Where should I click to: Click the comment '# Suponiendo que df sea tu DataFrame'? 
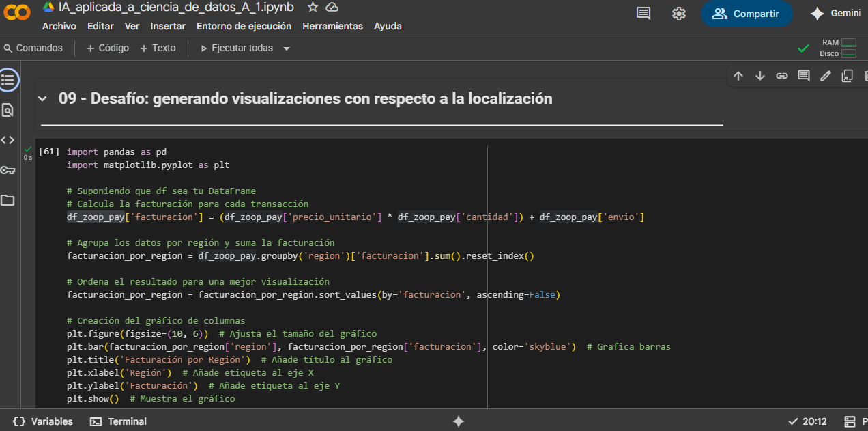161,191
